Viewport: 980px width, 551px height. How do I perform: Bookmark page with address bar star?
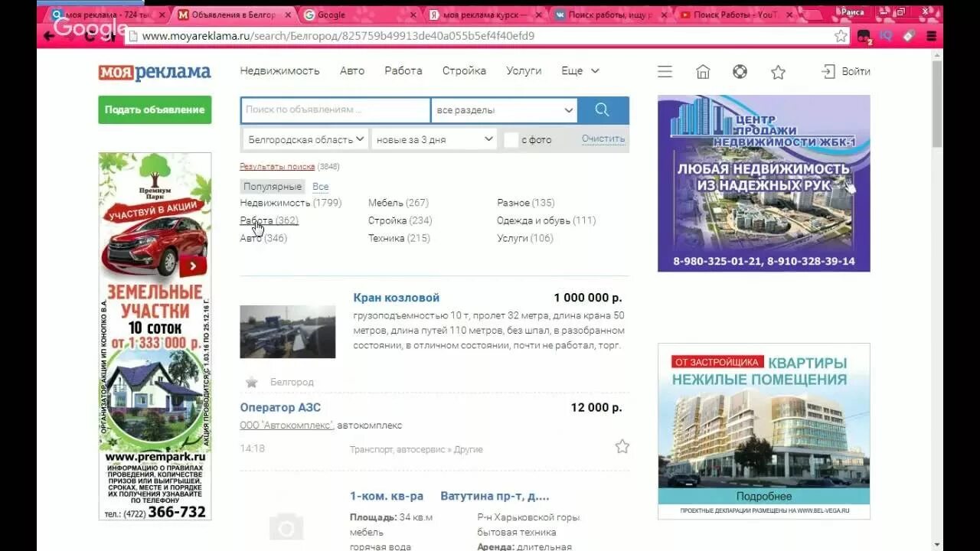pyautogui.click(x=841, y=36)
